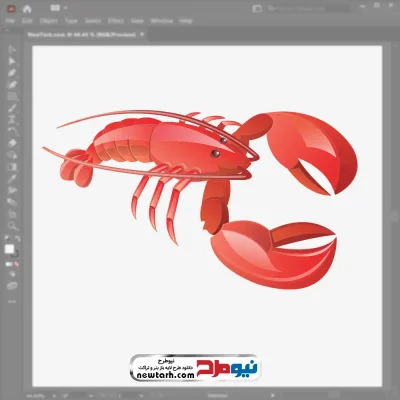
Task: Open the artboard navigation dropdown
Action: [142, 396]
